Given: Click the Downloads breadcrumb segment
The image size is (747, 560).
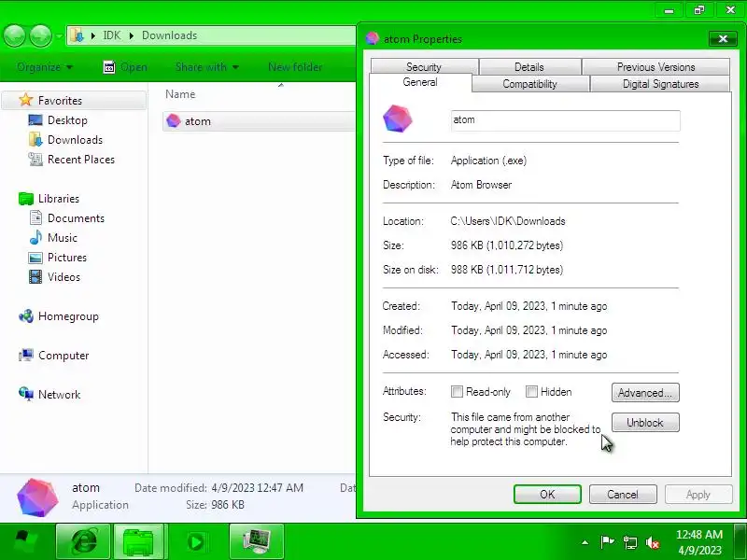Looking at the screenshot, I should (x=170, y=35).
